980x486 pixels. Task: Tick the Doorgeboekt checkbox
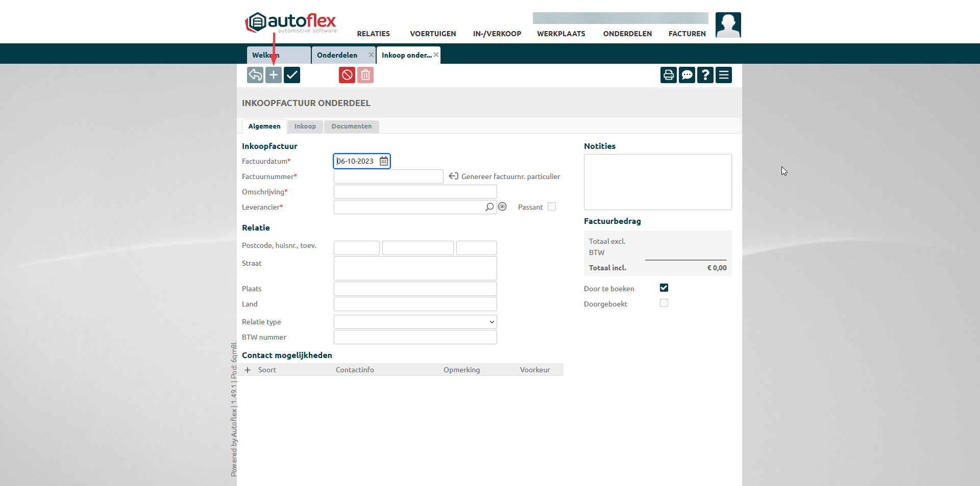[664, 303]
